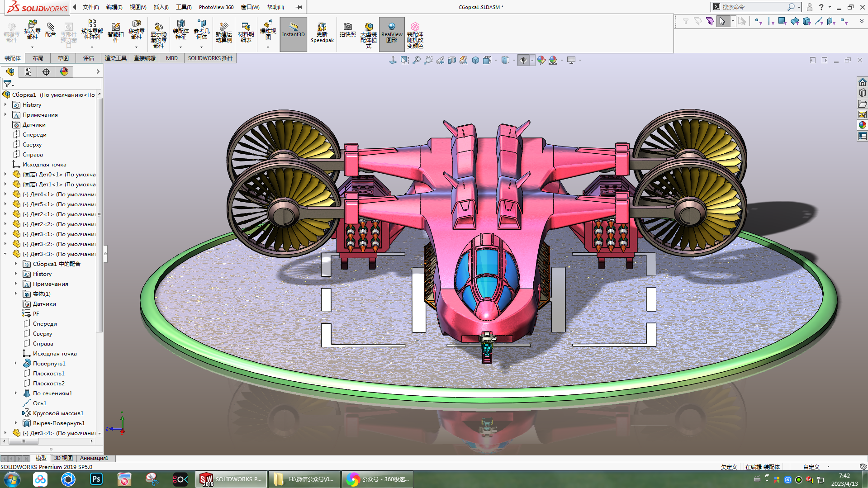Viewport: 868px width, 488px height.
Task: Click the 拍快照 snapshot camera icon
Action: (x=347, y=30)
